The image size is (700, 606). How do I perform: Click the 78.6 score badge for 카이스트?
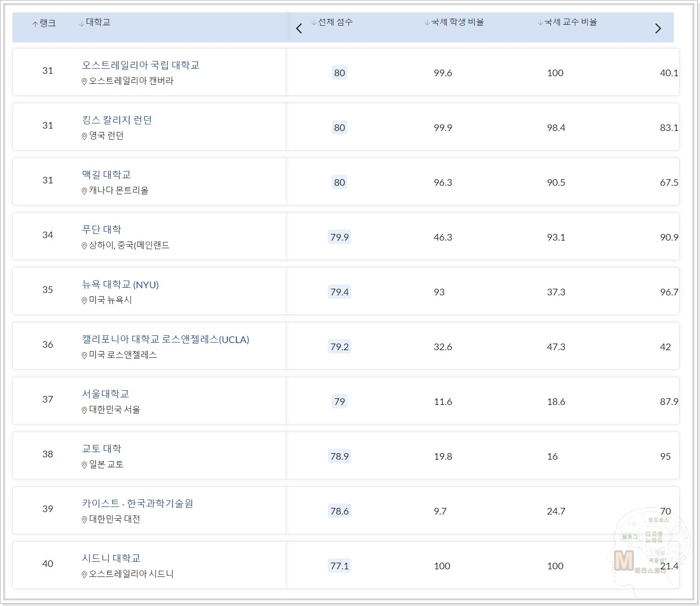(339, 511)
